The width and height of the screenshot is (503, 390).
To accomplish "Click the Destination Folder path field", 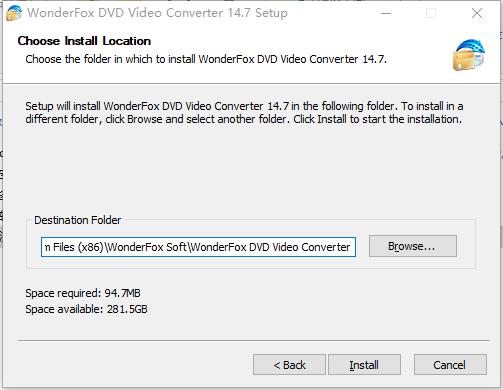I will 198,247.
